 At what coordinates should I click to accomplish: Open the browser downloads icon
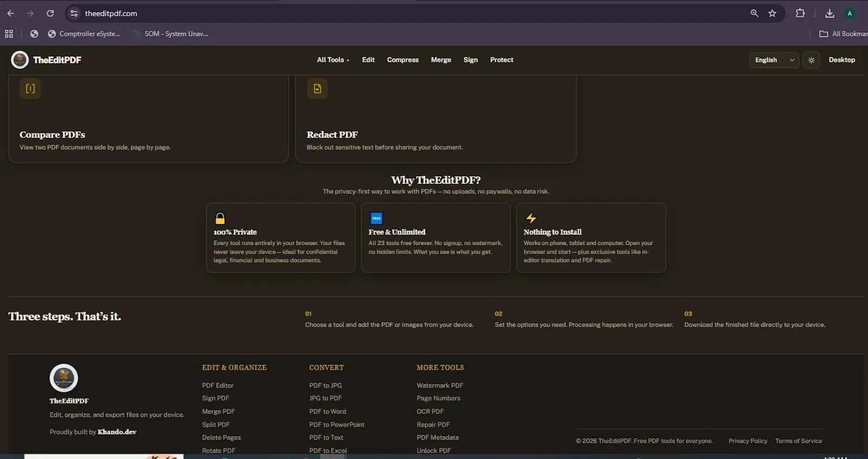(829, 14)
